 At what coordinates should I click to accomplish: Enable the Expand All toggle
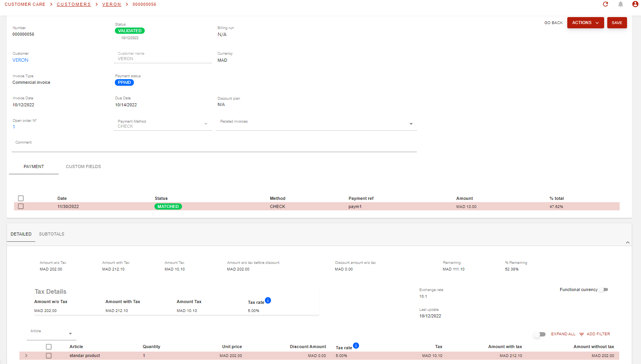(x=539, y=334)
